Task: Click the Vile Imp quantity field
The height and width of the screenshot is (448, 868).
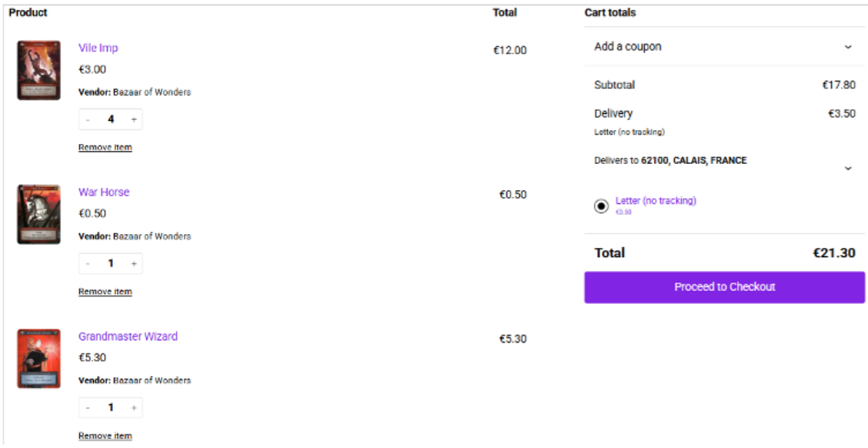Action: pyautogui.click(x=111, y=119)
